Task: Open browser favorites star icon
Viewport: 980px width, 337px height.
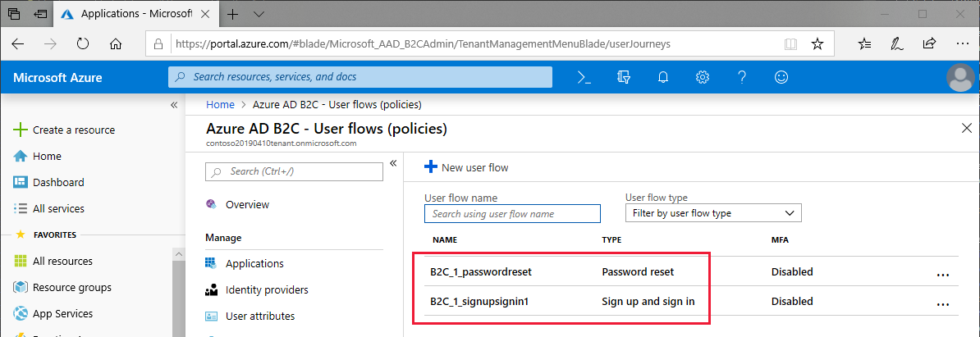Action: [x=817, y=43]
